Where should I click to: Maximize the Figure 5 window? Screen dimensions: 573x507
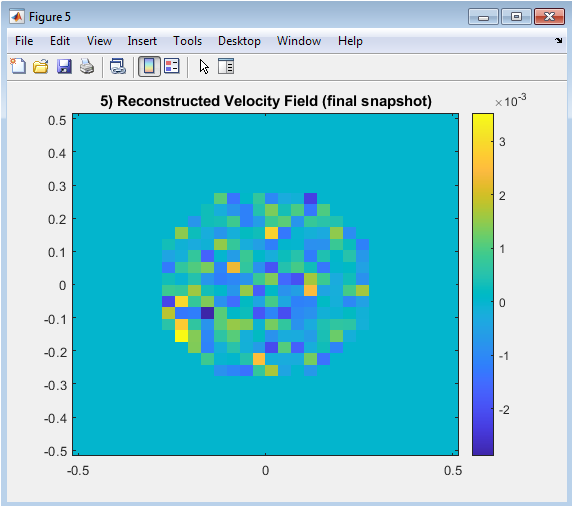click(x=516, y=17)
